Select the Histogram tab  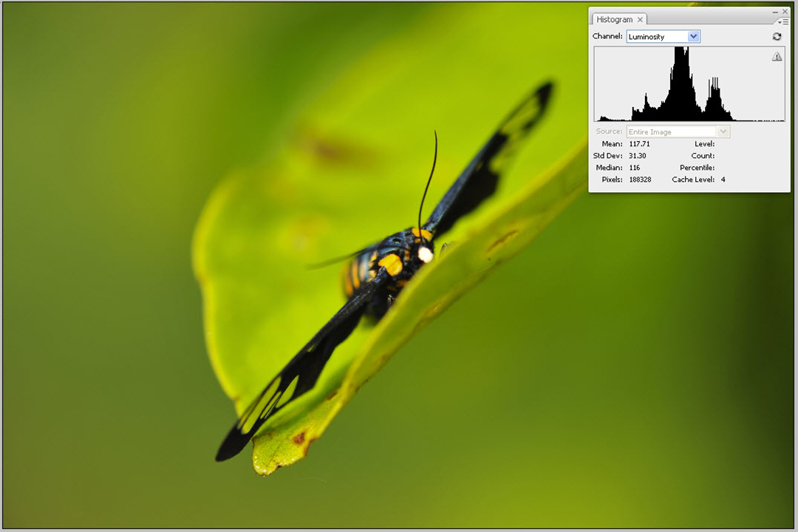pos(614,20)
